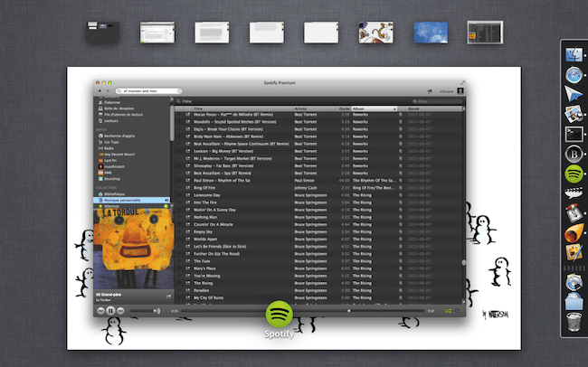Clear the search field text
588x367 pixels.
pyautogui.click(x=179, y=91)
